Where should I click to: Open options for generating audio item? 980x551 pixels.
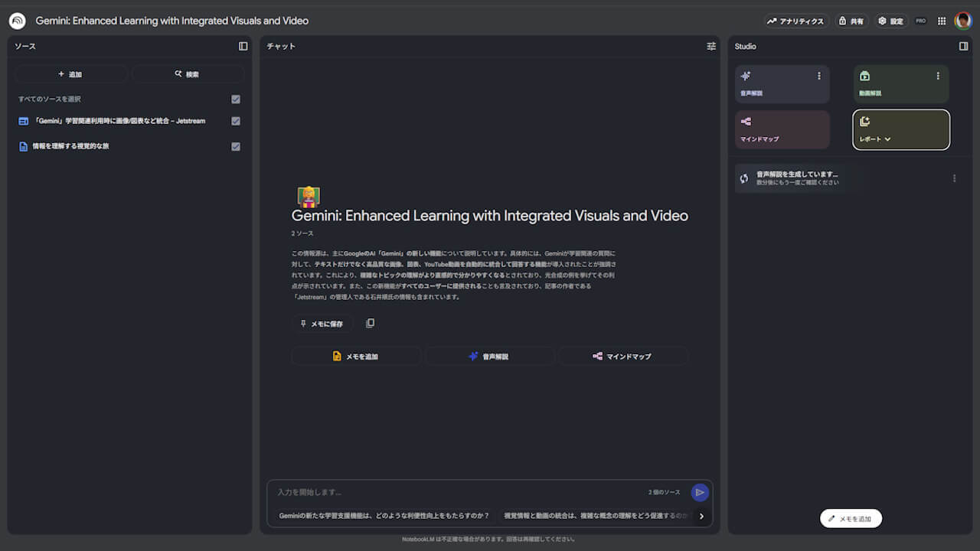coord(954,178)
